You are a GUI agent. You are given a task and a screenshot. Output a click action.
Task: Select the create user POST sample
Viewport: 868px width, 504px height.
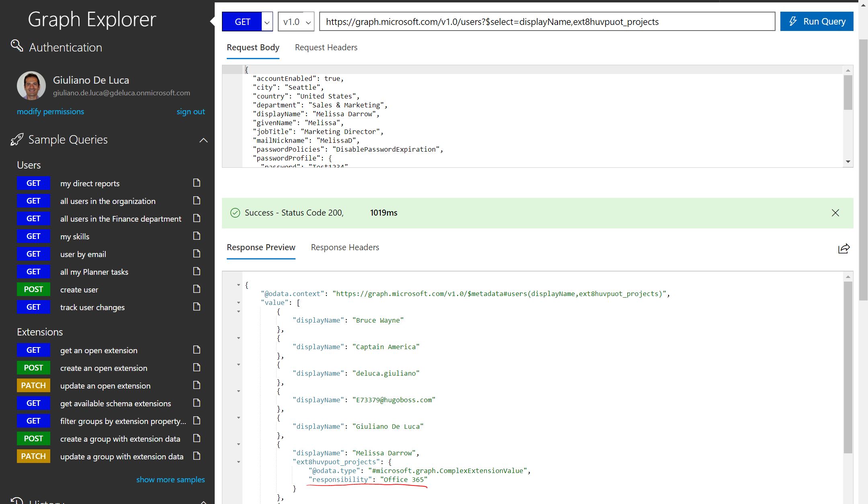coord(79,290)
